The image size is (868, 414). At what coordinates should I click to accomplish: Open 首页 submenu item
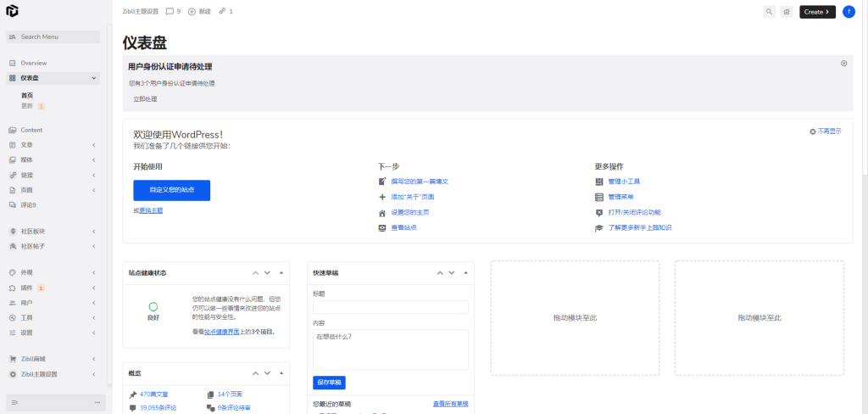click(x=27, y=95)
